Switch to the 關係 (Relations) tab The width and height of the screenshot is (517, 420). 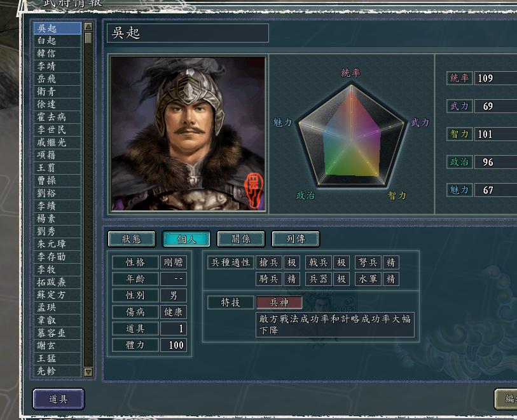[240, 239]
